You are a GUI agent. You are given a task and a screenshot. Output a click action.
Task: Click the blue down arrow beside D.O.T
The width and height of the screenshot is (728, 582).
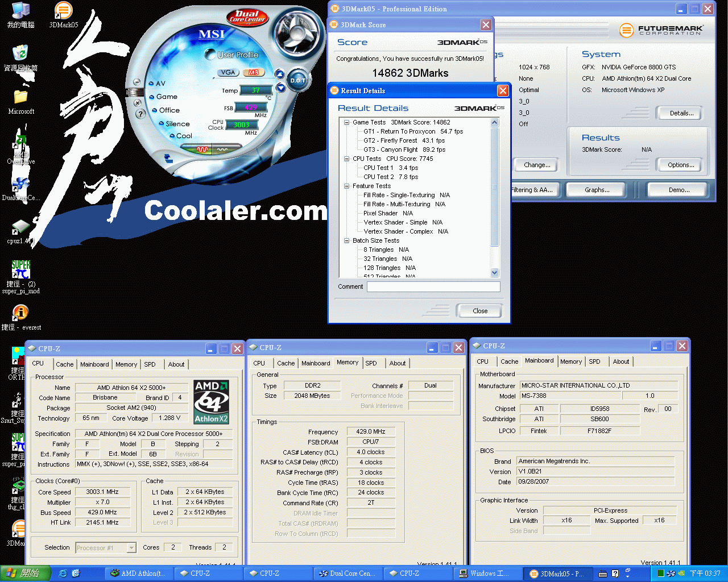(x=280, y=88)
